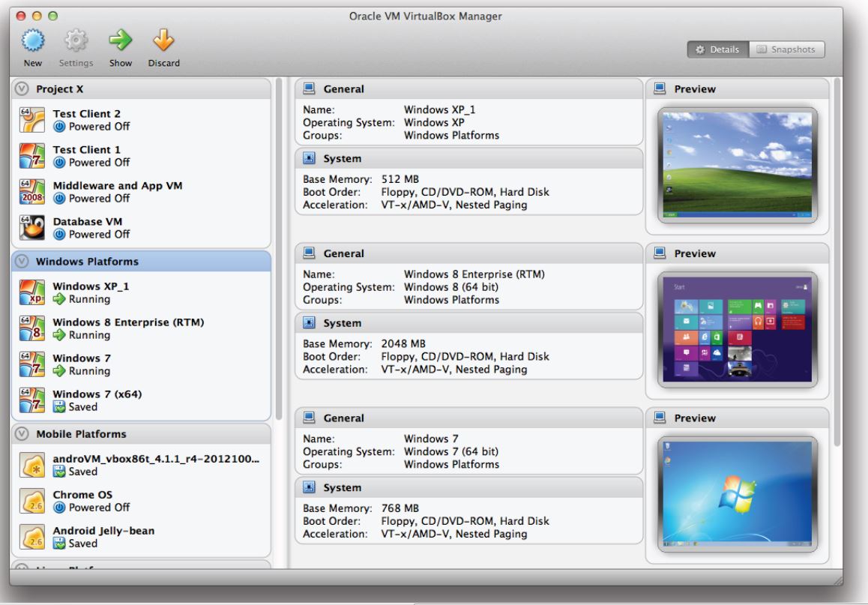This screenshot has height=605, width=868.
Task: Collapse the Mobile Platforms group
Action: point(22,434)
